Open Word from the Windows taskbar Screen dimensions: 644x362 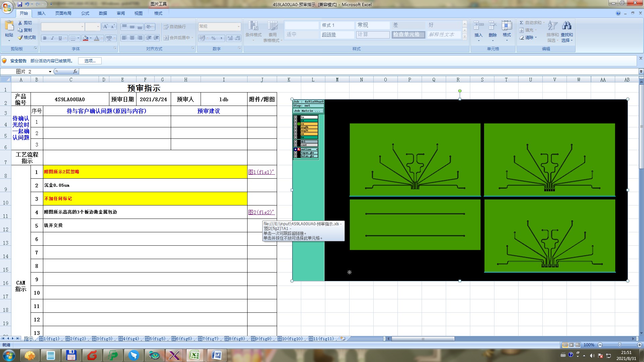217,355
